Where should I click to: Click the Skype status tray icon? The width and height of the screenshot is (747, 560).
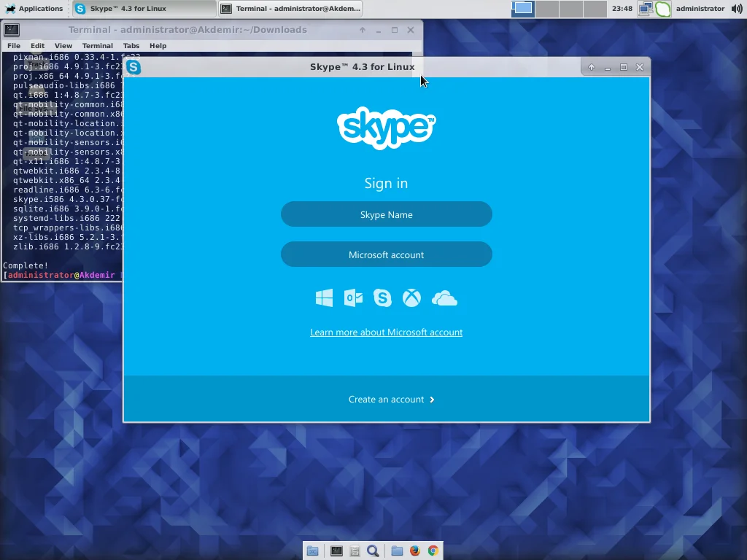click(x=662, y=9)
